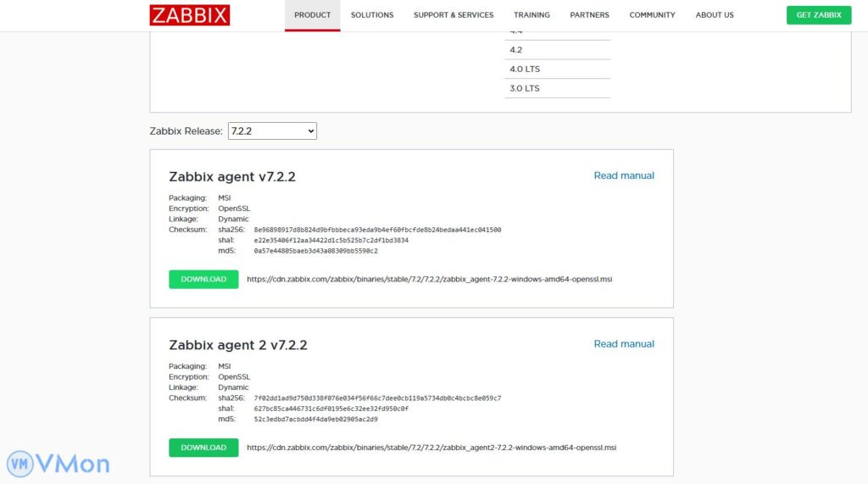Select version 3.0 LTS in the list
The width and height of the screenshot is (868, 484).
click(558, 89)
